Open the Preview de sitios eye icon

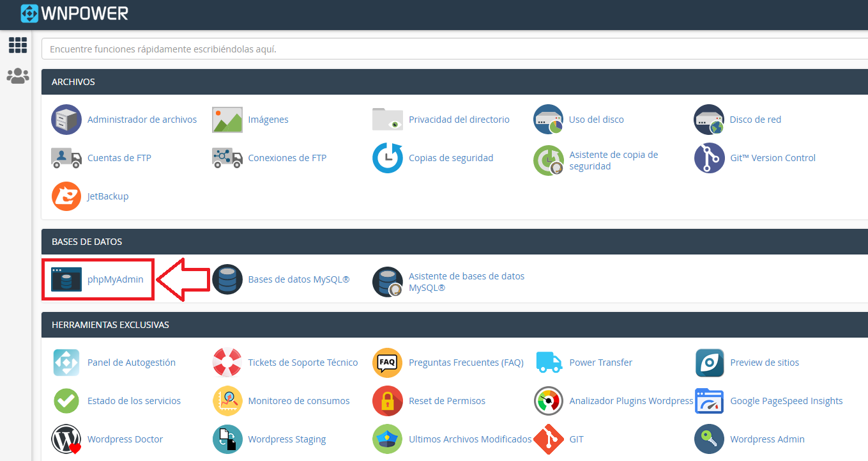click(709, 363)
